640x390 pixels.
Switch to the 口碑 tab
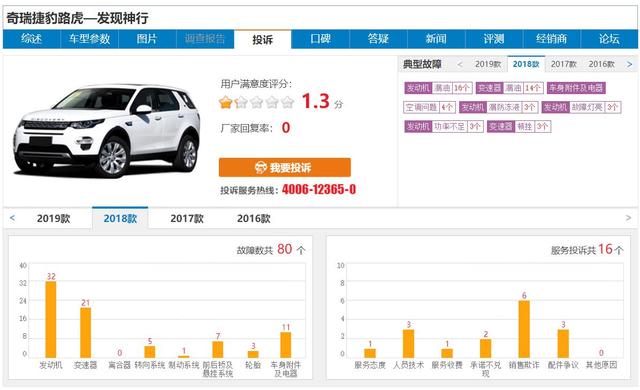(320, 39)
